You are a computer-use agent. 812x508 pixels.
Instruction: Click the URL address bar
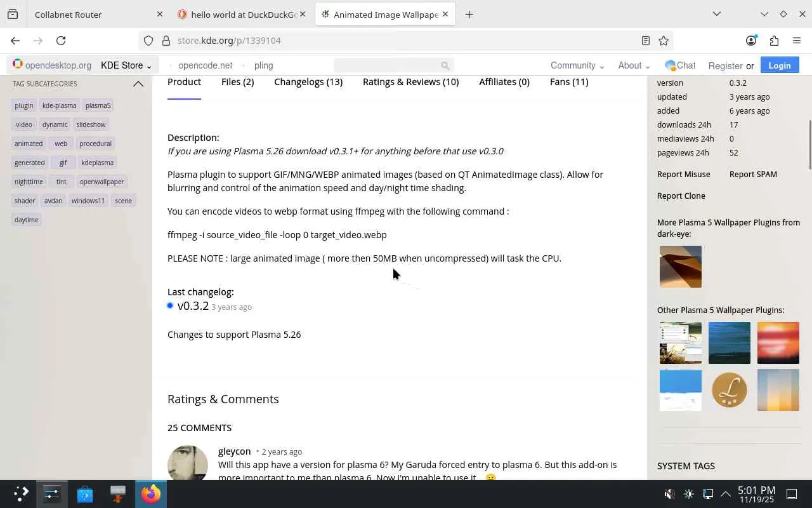click(x=406, y=41)
